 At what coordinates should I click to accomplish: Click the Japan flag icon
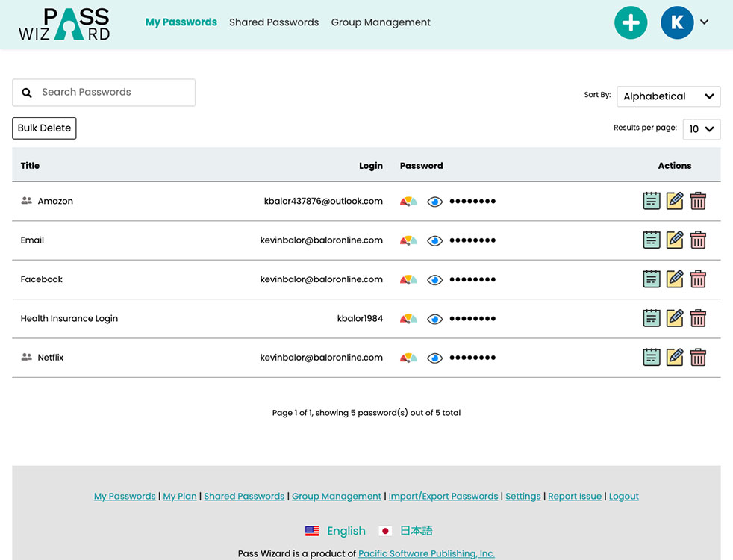(x=384, y=531)
